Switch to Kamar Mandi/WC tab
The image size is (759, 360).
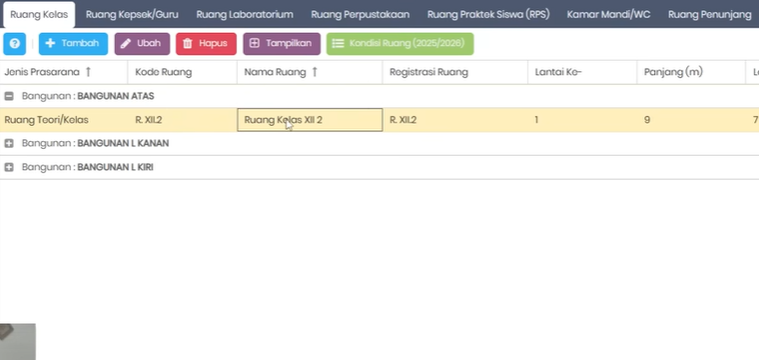tap(608, 15)
